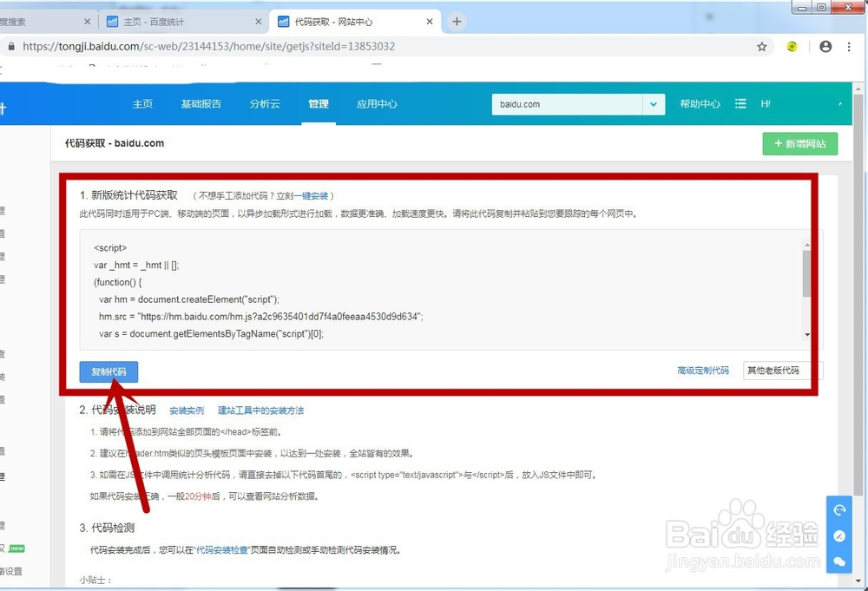The height and width of the screenshot is (591, 868).
Task: Open Chrome's three-dot menu
Action: [848, 47]
